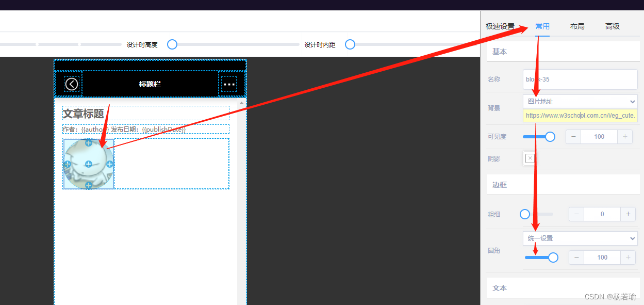Increase 粗细 border width with plus button

[x=628, y=214]
